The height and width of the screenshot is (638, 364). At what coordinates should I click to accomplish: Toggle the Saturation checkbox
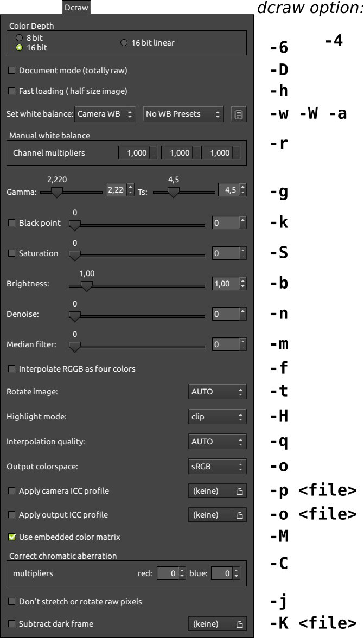click(x=12, y=253)
